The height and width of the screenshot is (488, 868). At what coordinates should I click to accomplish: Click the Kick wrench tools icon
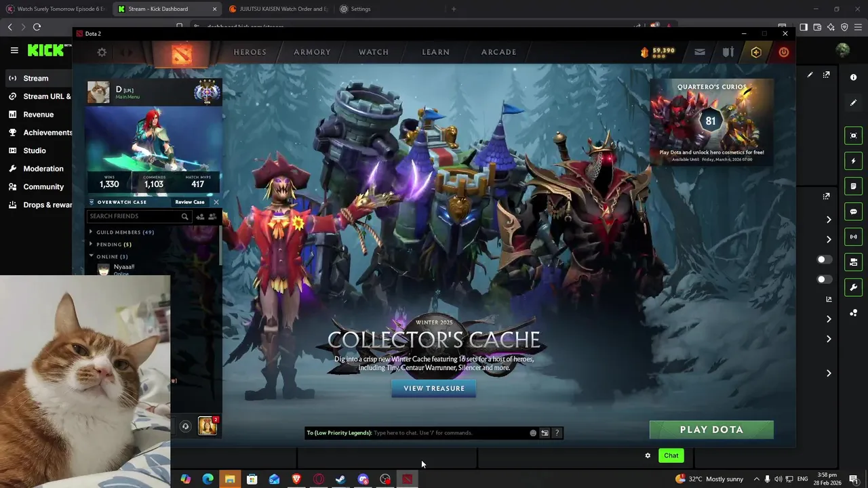854,287
